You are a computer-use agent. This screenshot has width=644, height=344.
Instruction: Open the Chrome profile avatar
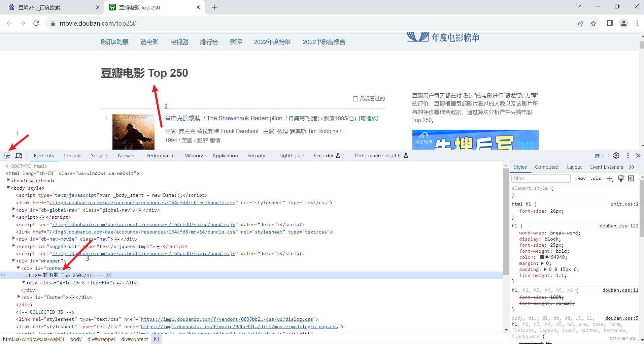point(624,23)
